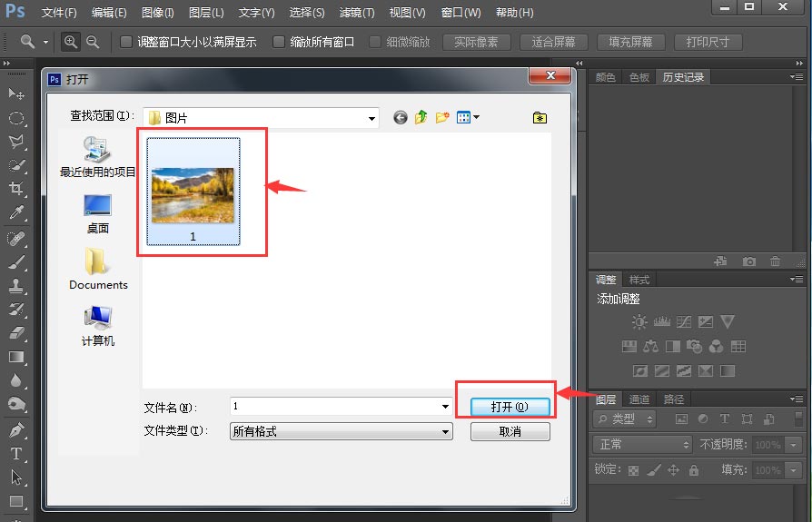Click the favorites folder star icon
The width and height of the screenshot is (812, 522).
click(x=540, y=118)
